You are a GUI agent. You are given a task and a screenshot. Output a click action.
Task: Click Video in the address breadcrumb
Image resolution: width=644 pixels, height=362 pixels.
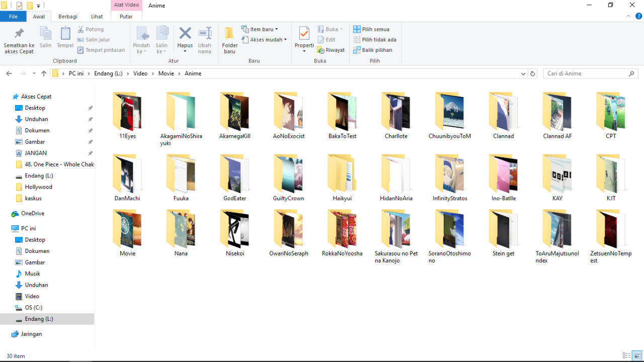pos(140,73)
